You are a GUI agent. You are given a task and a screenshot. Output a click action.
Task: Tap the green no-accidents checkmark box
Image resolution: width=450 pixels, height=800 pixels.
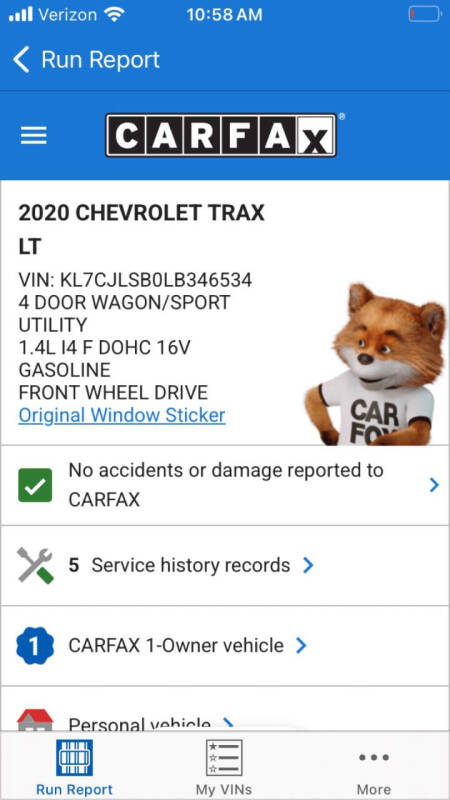35,485
